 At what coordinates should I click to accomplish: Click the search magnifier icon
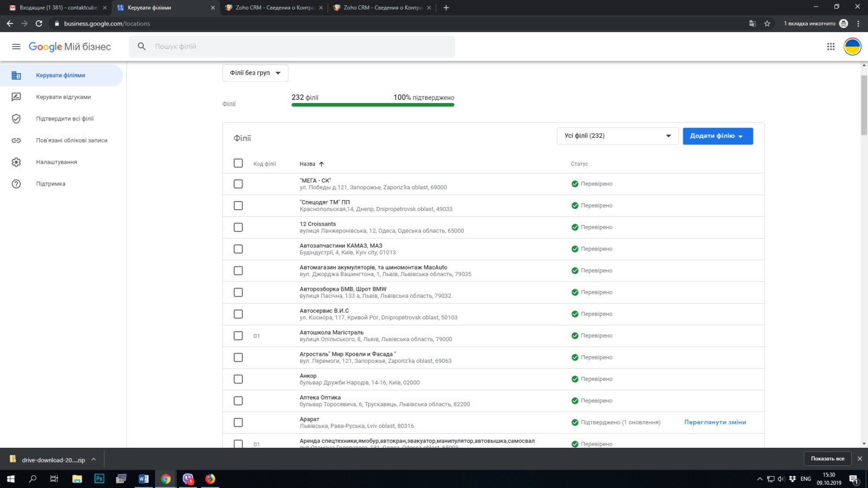click(x=142, y=47)
